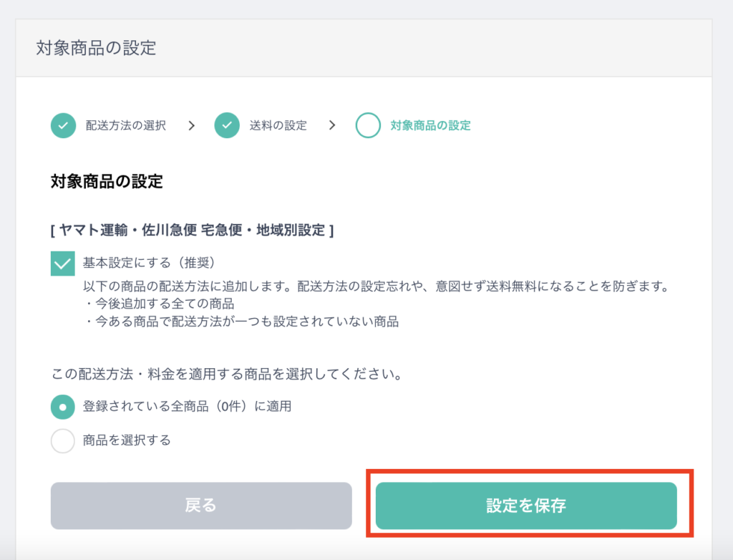Screen dimensions: 733x560
Task: Click the completed 送料の設定 step check icon
Action: tap(227, 125)
